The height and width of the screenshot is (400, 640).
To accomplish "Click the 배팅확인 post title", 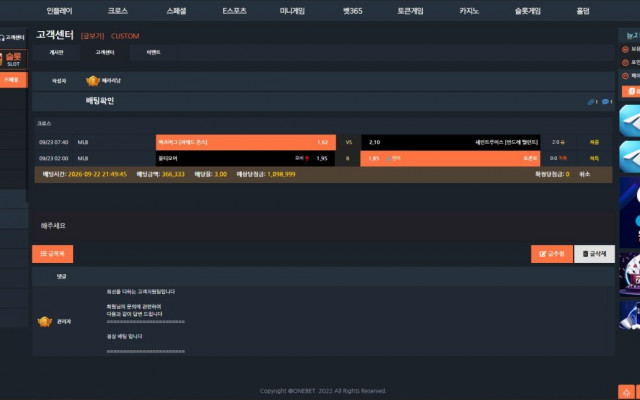I will pyautogui.click(x=100, y=101).
